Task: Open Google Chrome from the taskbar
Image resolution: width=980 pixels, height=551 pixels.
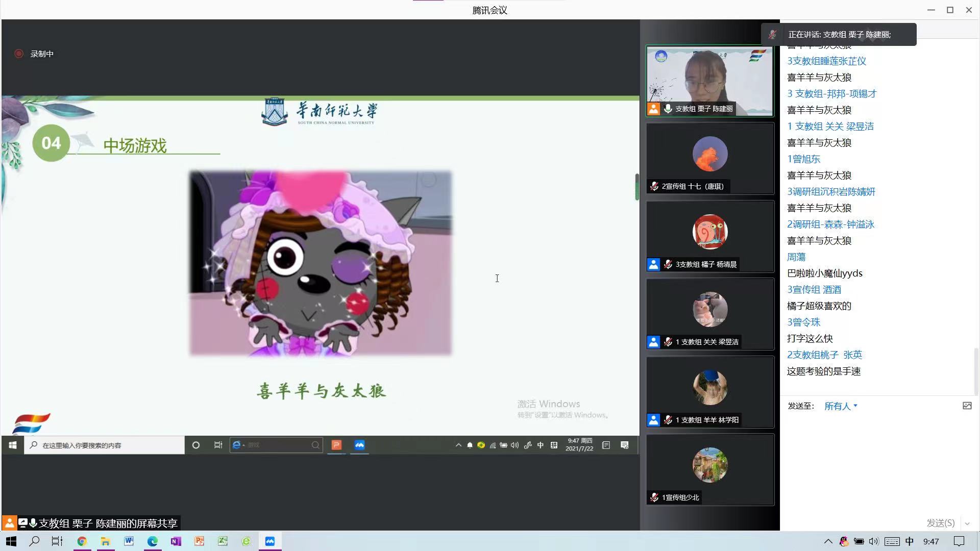Action: pos(82,541)
